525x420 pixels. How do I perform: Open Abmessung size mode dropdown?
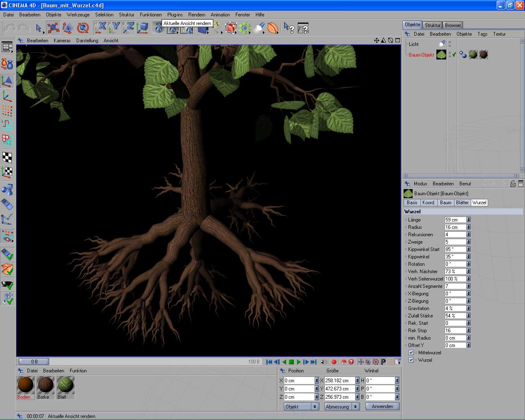342,406
